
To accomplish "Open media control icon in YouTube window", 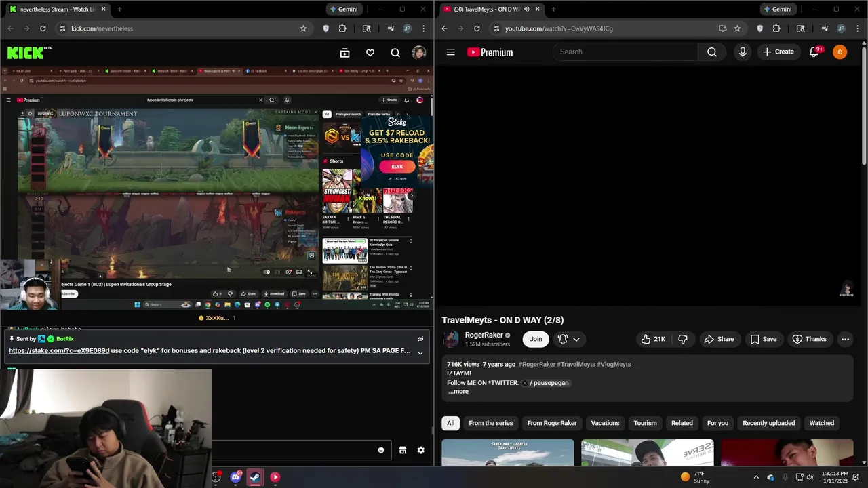I will 825,28.
